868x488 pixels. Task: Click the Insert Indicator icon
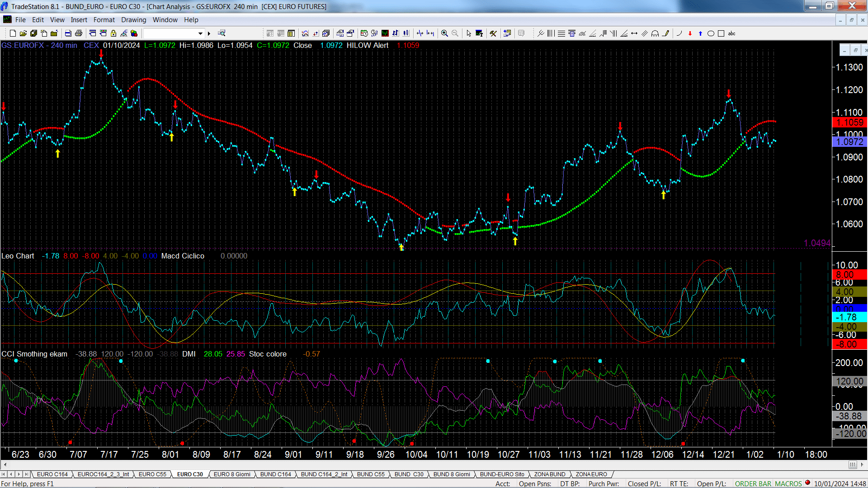pyautogui.click(x=305, y=33)
